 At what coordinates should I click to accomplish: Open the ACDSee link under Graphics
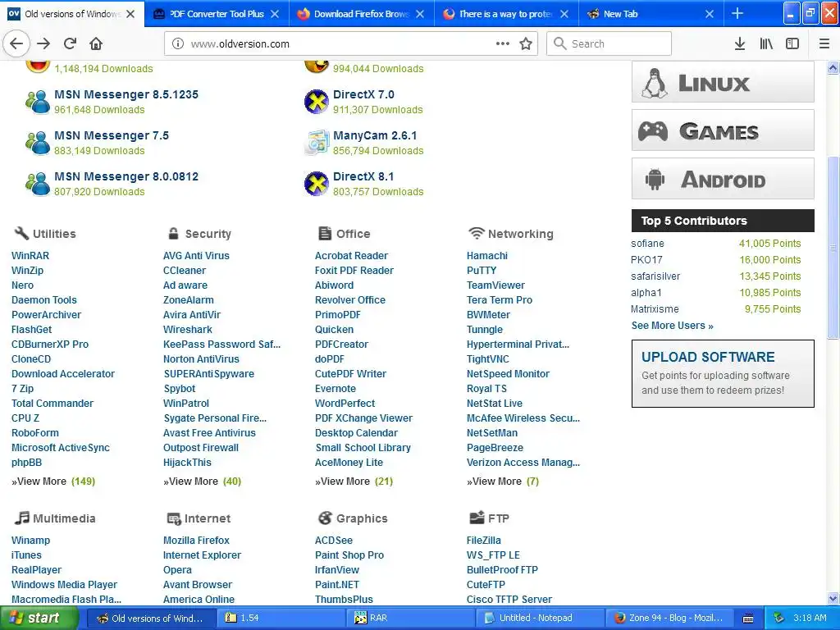pyautogui.click(x=334, y=541)
